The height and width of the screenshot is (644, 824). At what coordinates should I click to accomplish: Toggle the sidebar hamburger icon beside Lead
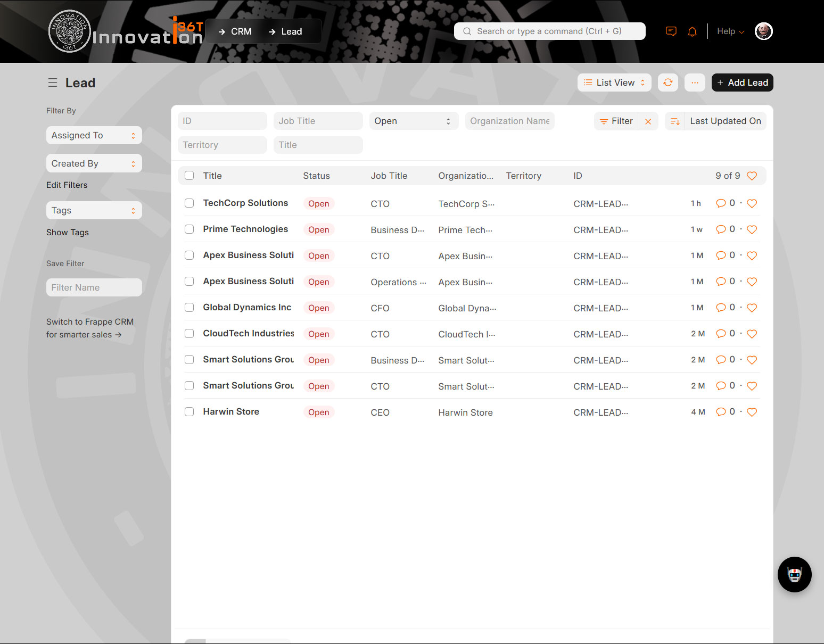[x=53, y=83]
